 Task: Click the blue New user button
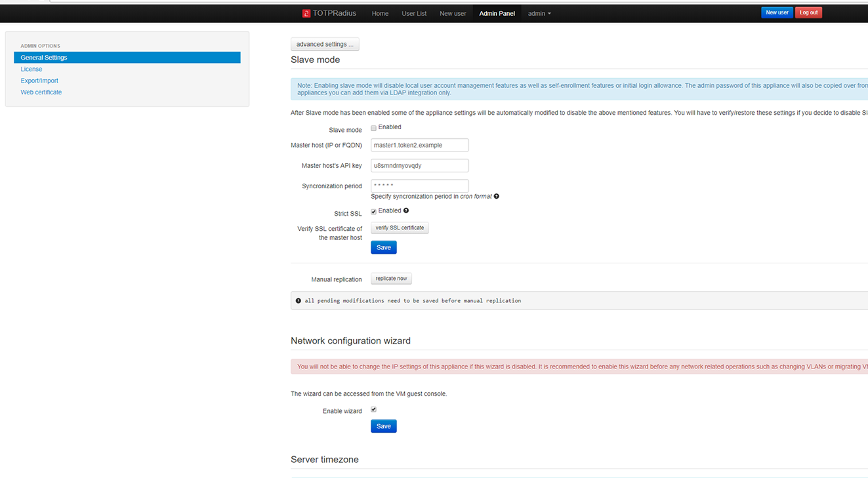point(777,12)
